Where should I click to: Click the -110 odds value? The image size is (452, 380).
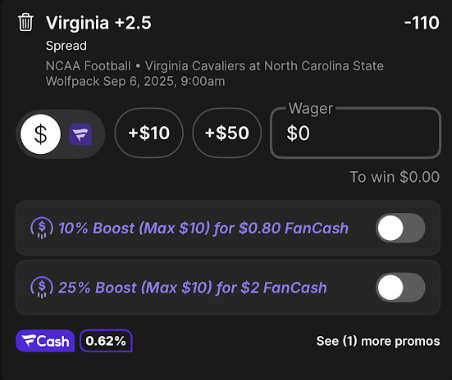tap(422, 23)
